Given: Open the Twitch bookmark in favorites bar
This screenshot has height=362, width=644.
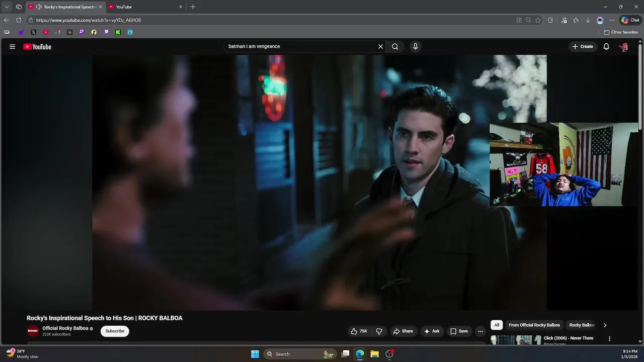Looking at the screenshot, I should click(x=106, y=32).
